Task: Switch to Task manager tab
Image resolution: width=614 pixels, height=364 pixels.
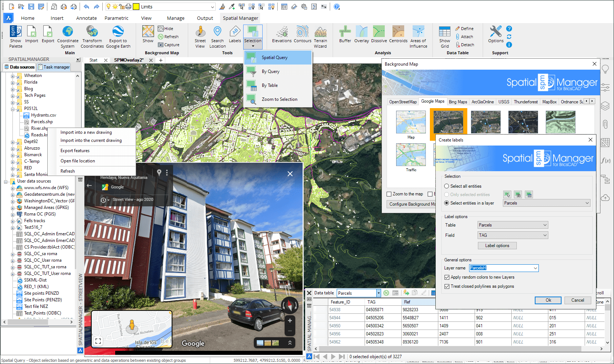Action: point(54,67)
